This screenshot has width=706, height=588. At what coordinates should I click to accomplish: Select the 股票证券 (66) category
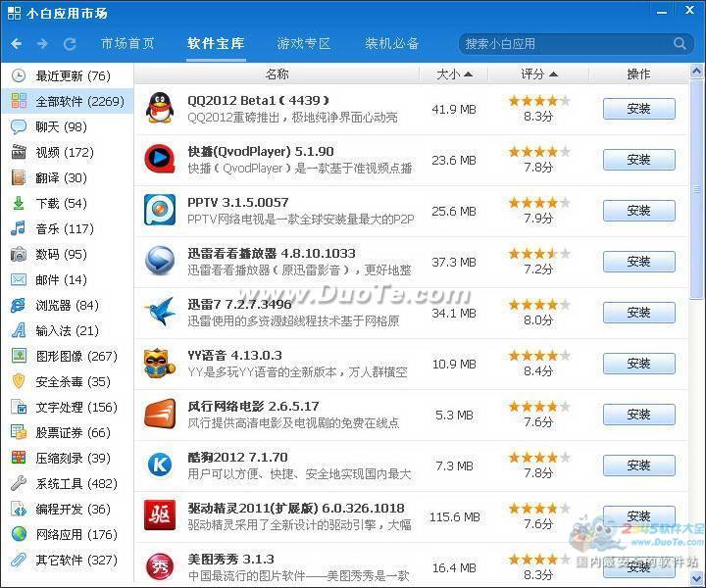tap(67, 432)
